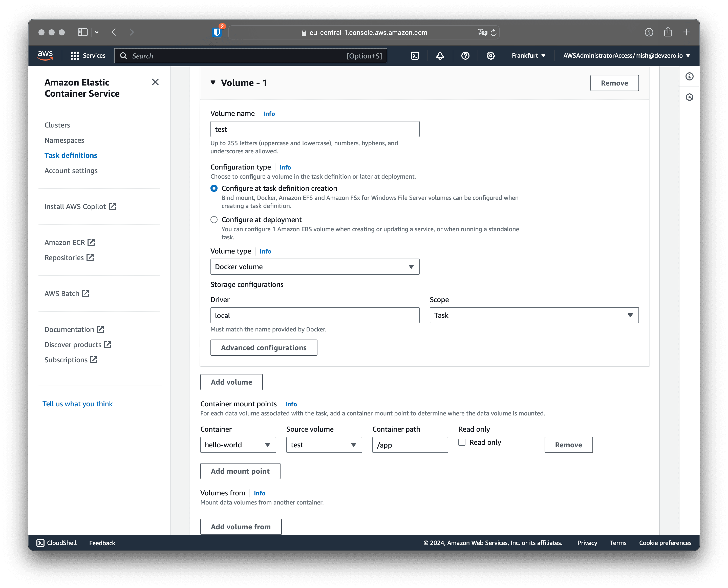The height and width of the screenshot is (588, 728).
Task: Go to Clusters in sidebar
Action: point(57,125)
